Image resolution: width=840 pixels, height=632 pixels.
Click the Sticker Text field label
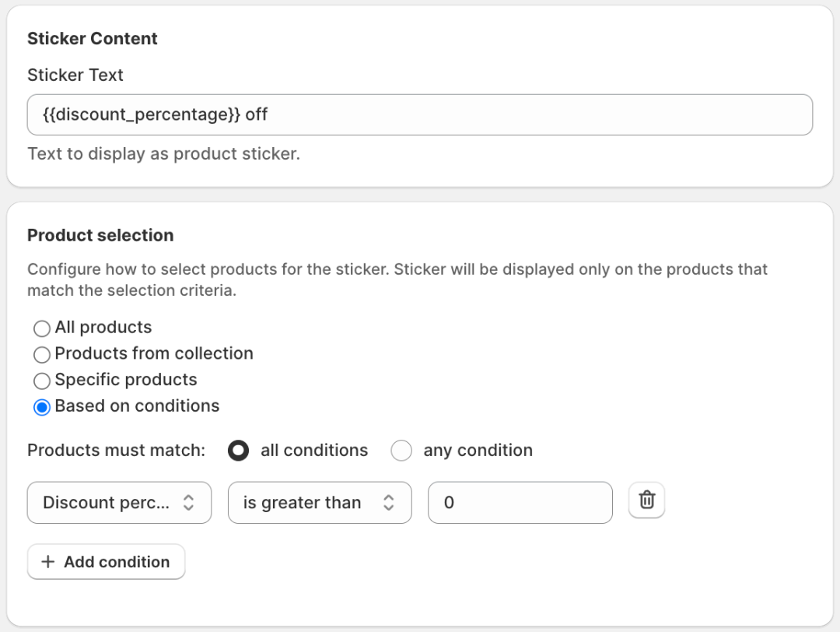[x=75, y=75]
